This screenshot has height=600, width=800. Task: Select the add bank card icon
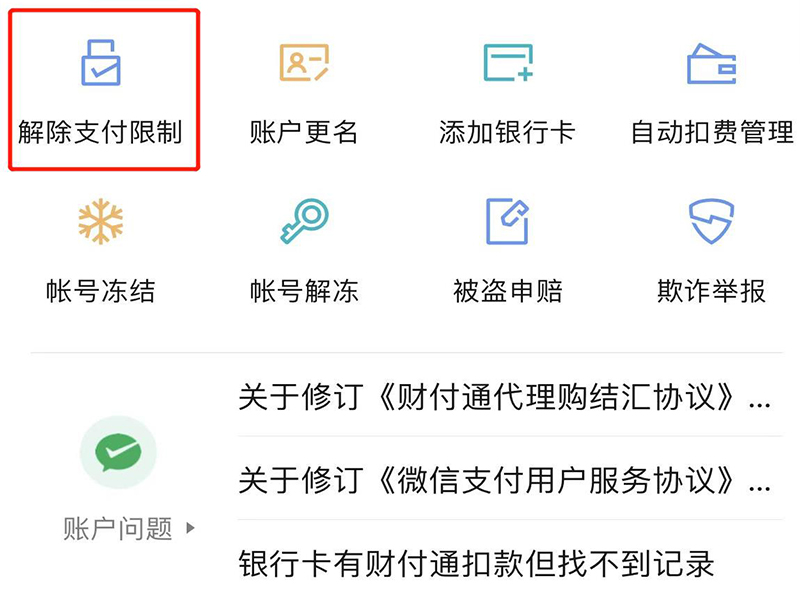pos(508,62)
